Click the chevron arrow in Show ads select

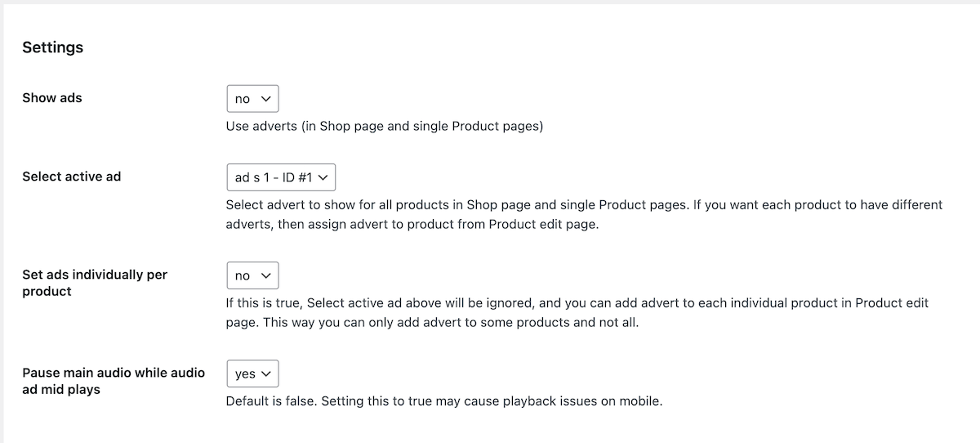(x=265, y=99)
